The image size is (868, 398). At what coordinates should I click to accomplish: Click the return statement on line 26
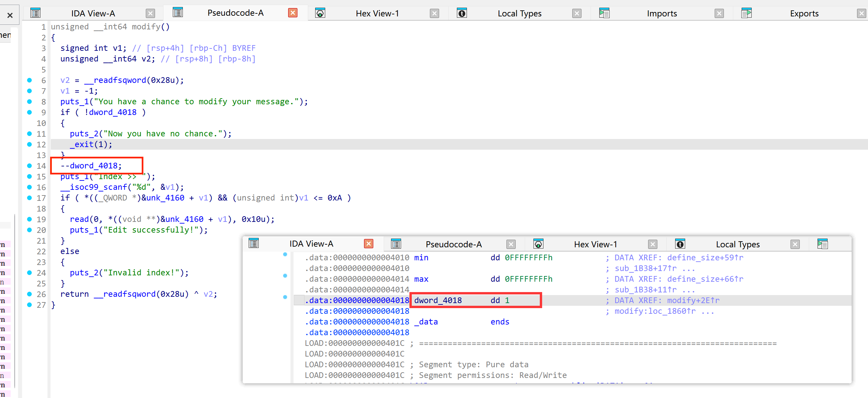[138, 294]
